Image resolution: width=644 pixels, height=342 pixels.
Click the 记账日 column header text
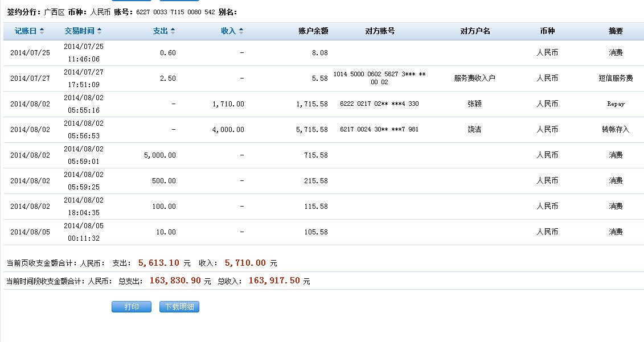tap(26, 31)
